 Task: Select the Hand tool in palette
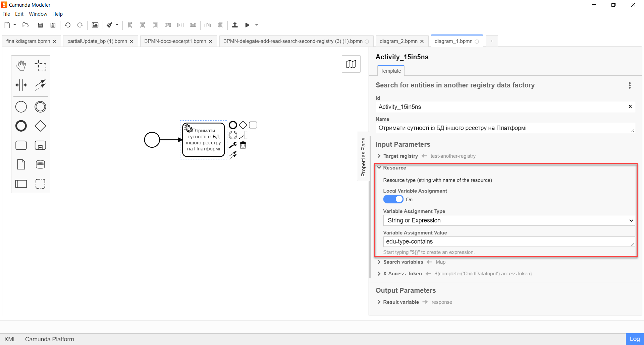pyautogui.click(x=21, y=66)
